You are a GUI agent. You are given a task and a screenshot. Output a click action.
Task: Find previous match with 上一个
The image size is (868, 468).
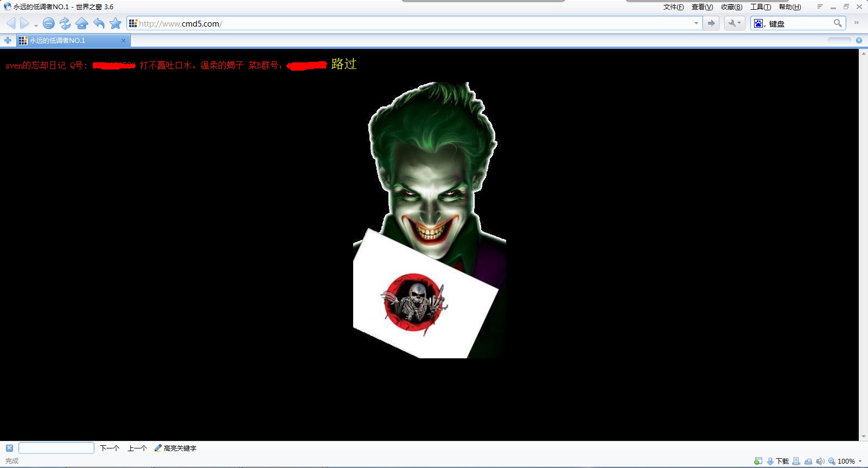pos(137,448)
